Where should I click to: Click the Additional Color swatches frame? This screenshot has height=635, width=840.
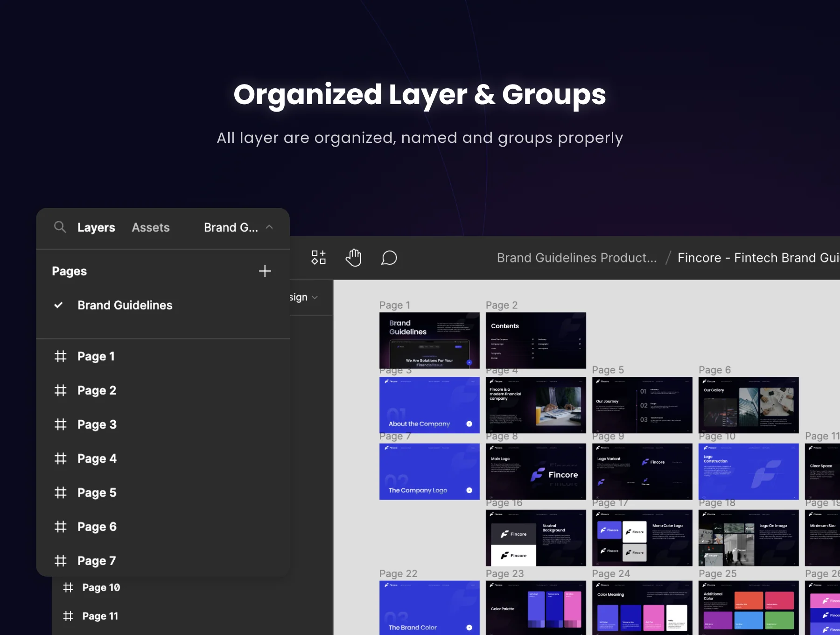point(749,608)
